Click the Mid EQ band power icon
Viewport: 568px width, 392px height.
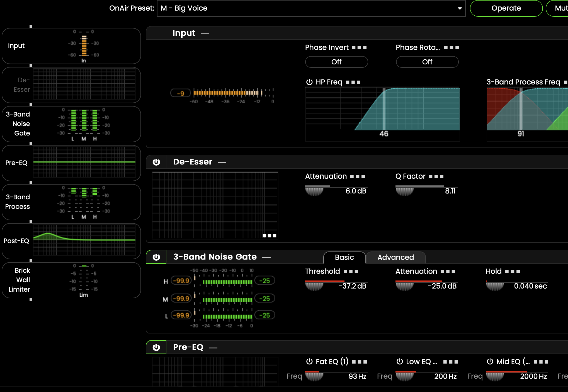tap(490, 362)
